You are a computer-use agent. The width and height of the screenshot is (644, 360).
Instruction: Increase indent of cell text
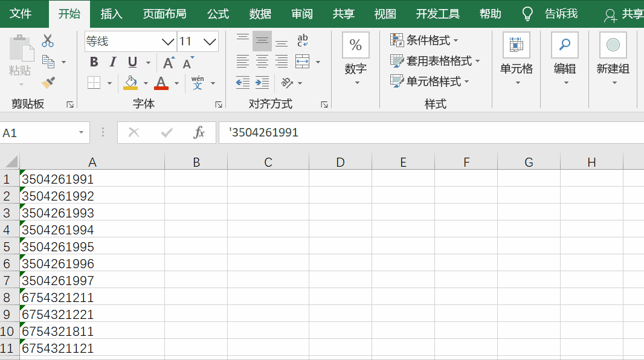[x=262, y=83]
